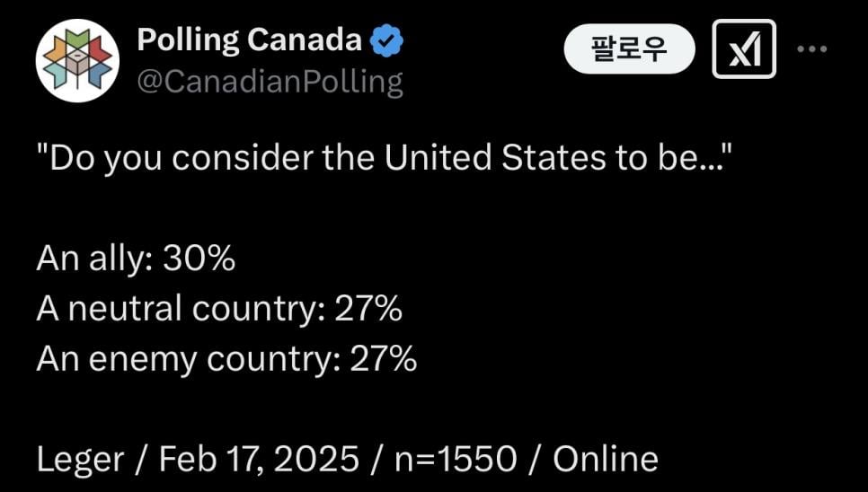Click the "Feb 17, 2025" date text
This screenshot has height=492, width=868.
[x=261, y=460]
